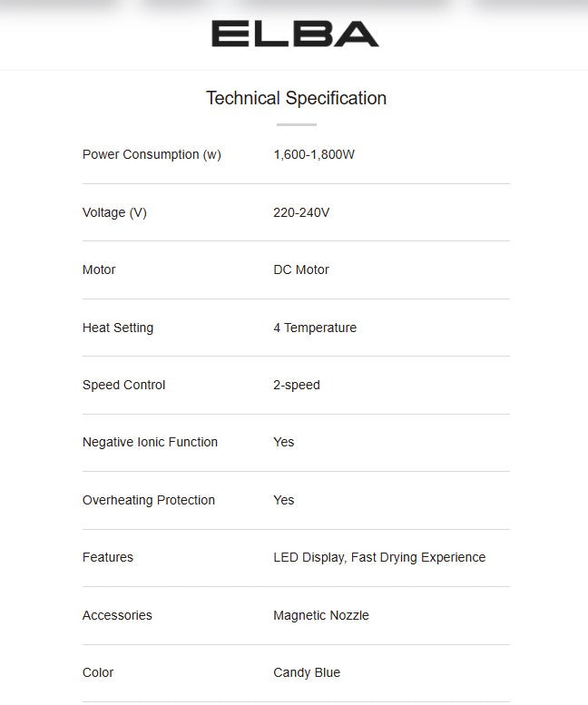The image size is (588, 705).
Task: Click the Accessories row label
Action: (x=117, y=615)
